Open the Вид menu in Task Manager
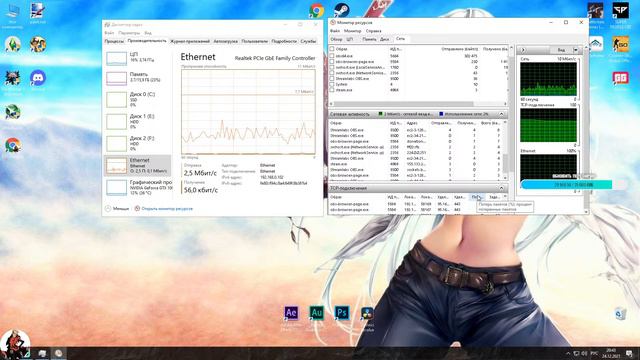 pos(148,33)
